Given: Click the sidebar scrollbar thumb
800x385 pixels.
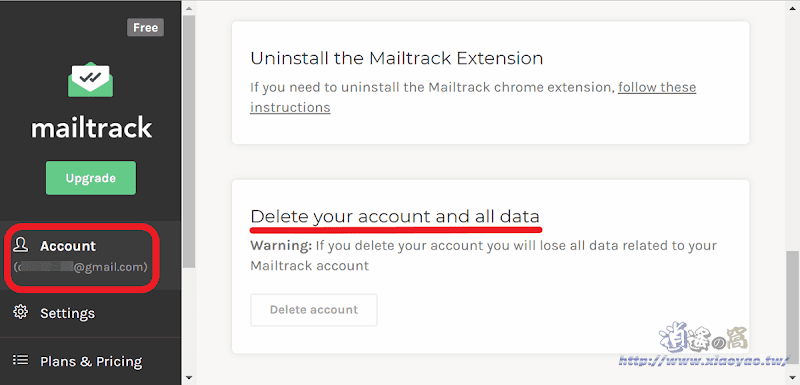Looking at the screenshot, I should click(189, 141).
